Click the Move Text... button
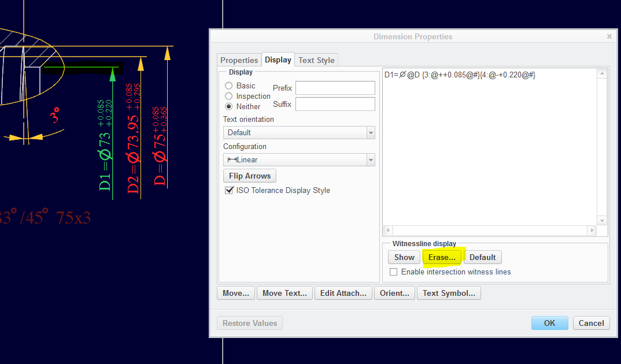 click(284, 293)
